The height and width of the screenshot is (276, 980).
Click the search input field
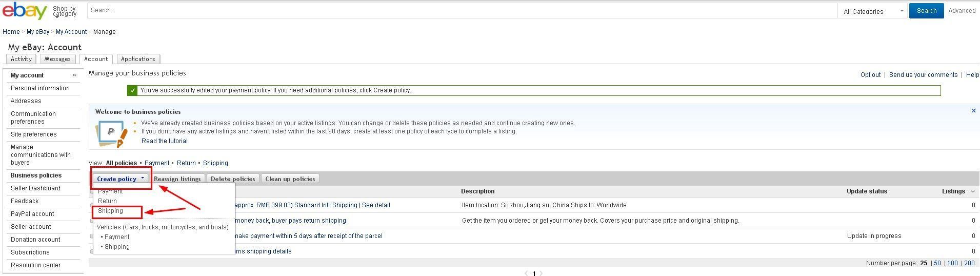[x=462, y=10]
